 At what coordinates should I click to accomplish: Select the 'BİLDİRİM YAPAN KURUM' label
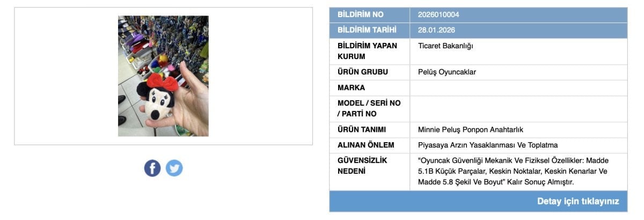coord(367,51)
